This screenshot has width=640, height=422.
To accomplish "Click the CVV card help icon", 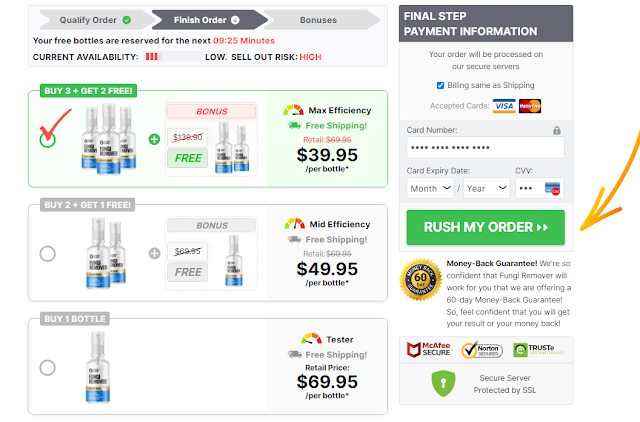I will 551,188.
